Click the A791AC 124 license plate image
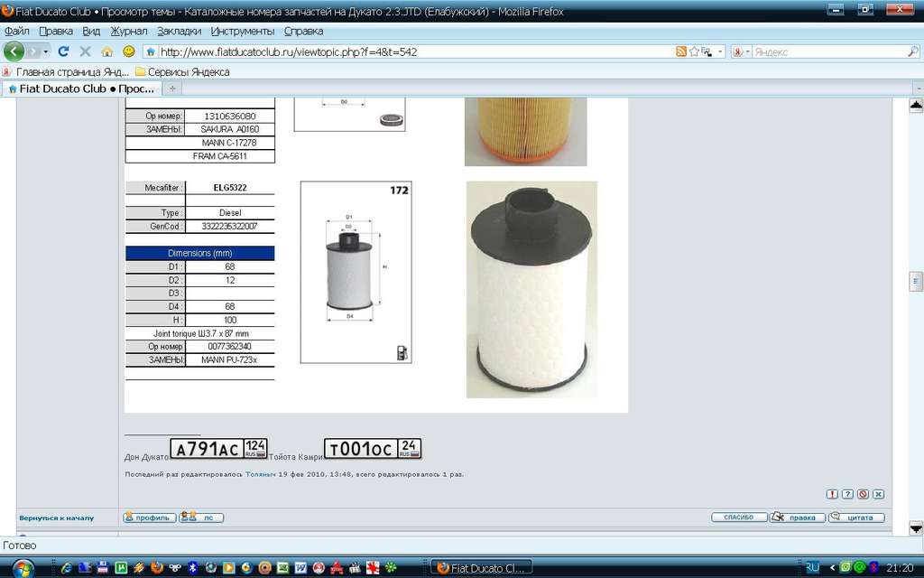Image resolution: width=924 pixels, height=578 pixels. [218, 449]
